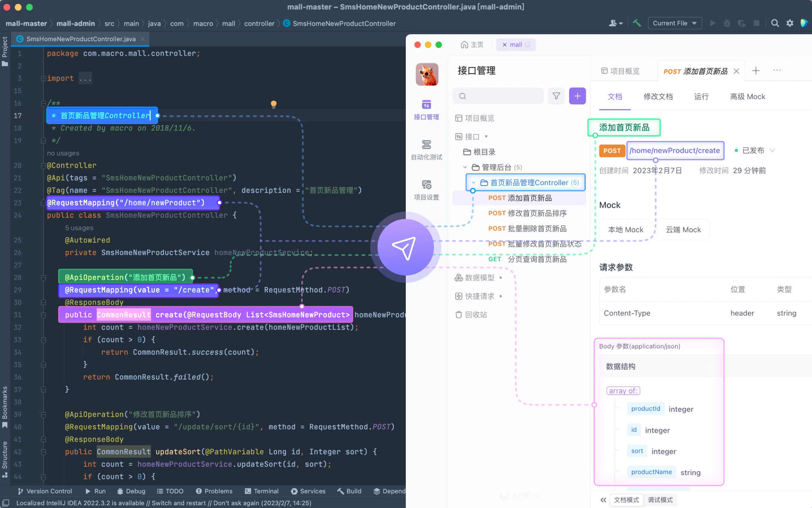Screen dimensions: 812x508
Task: Switch to the 高级 Mock tab
Action: point(747,97)
